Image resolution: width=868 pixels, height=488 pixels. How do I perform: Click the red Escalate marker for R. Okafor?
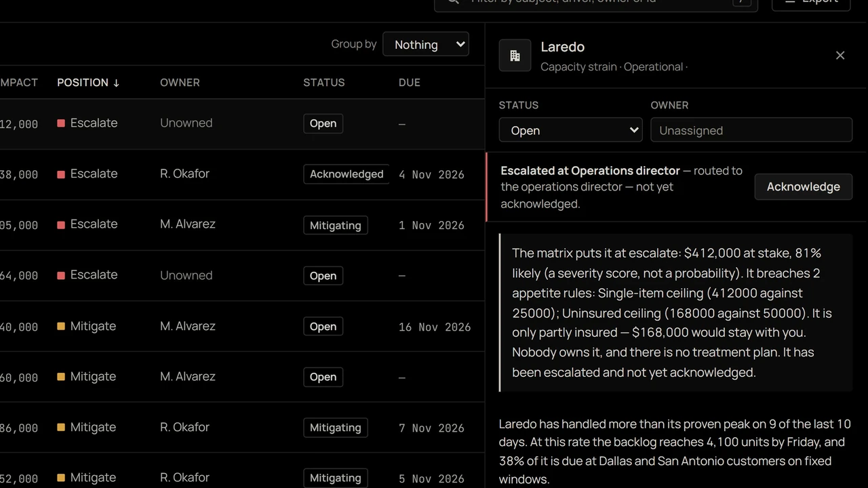click(61, 174)
